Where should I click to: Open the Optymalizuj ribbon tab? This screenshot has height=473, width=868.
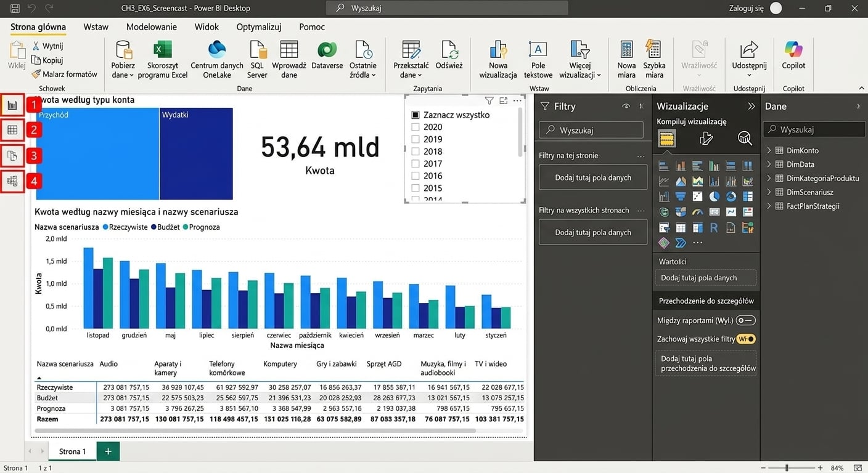pos(259,27)
